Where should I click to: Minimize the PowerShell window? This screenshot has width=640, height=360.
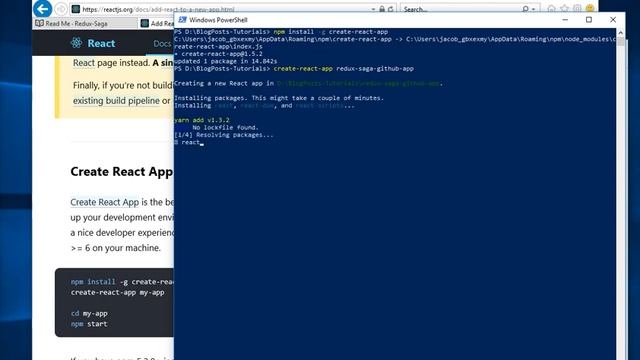coord(565,20)
